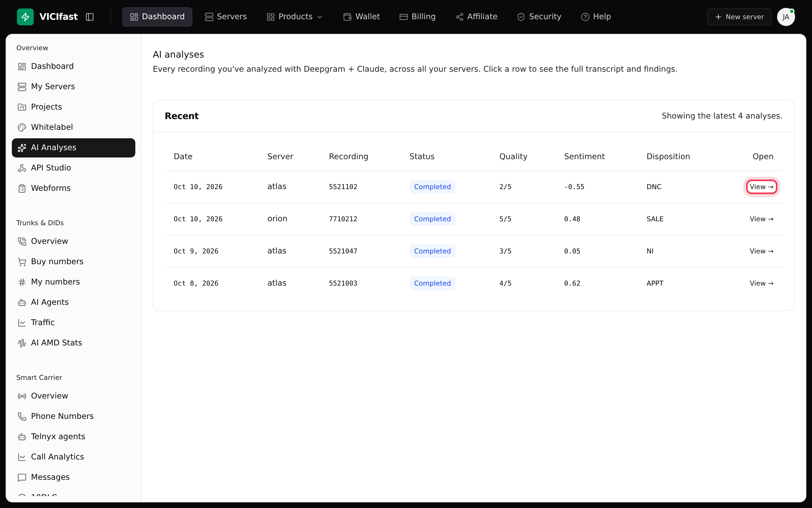Screen dimensions: 812x508
Task: Click the My numbers hash icon
Action: coord(22,282)
